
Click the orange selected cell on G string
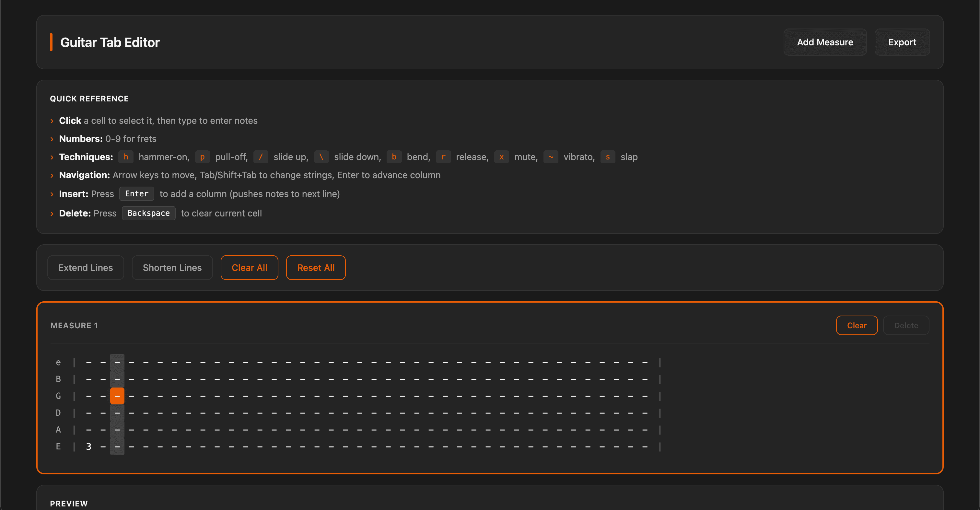pyautogui.click(x=117, y=396)
